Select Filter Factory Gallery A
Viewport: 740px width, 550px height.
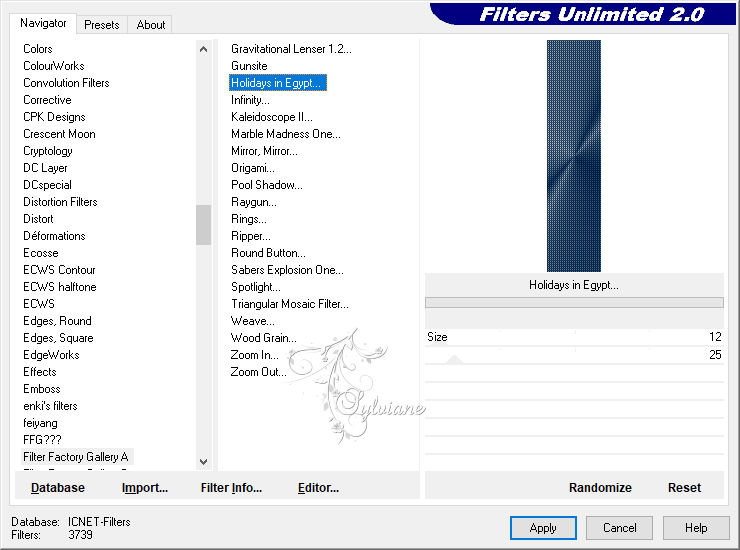click(x=76, y=457)
